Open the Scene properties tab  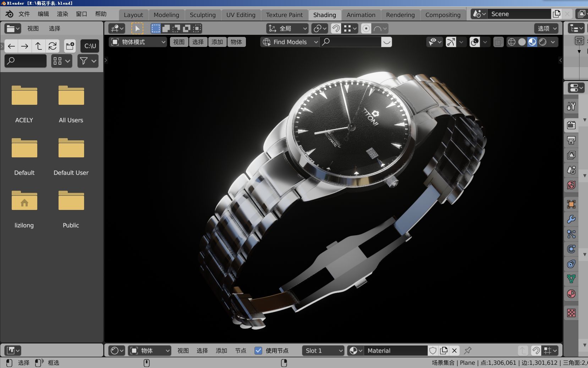point(571,170)
